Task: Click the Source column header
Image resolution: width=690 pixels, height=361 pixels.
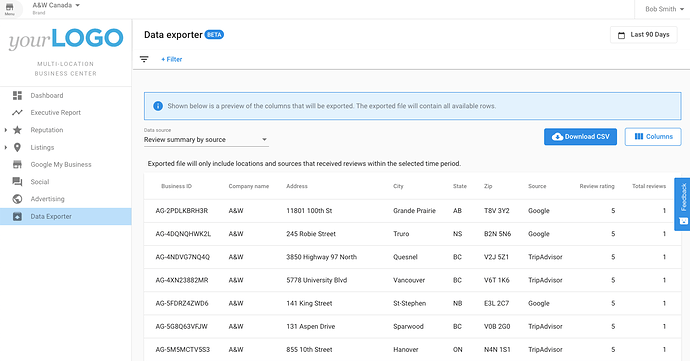Action: click(537, 186)
